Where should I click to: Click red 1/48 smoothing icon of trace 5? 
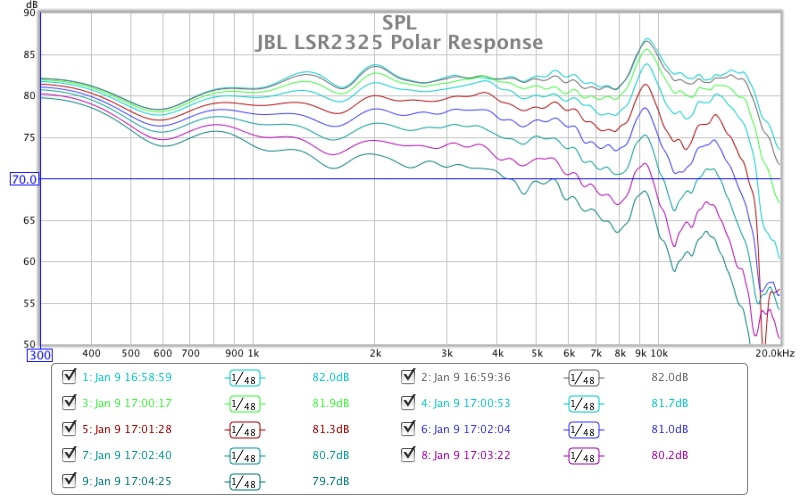tap(244, 430)
